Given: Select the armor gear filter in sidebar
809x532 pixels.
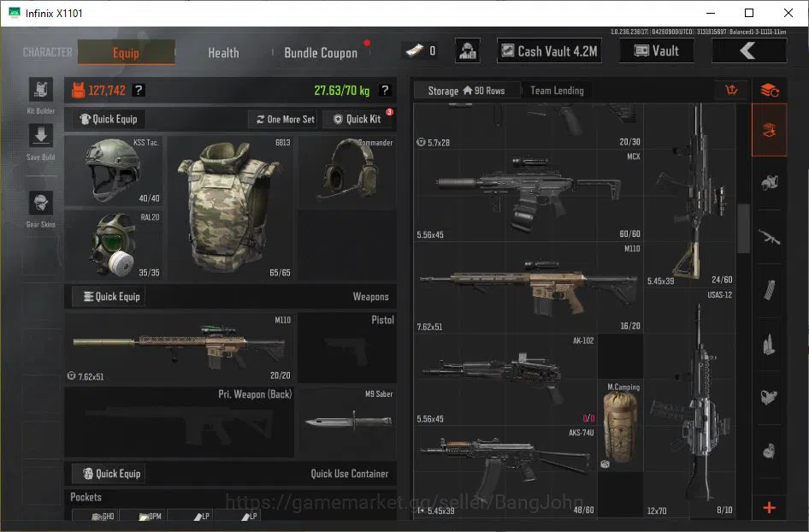Looking at the screenshot, I should click(x=770, y=183).
